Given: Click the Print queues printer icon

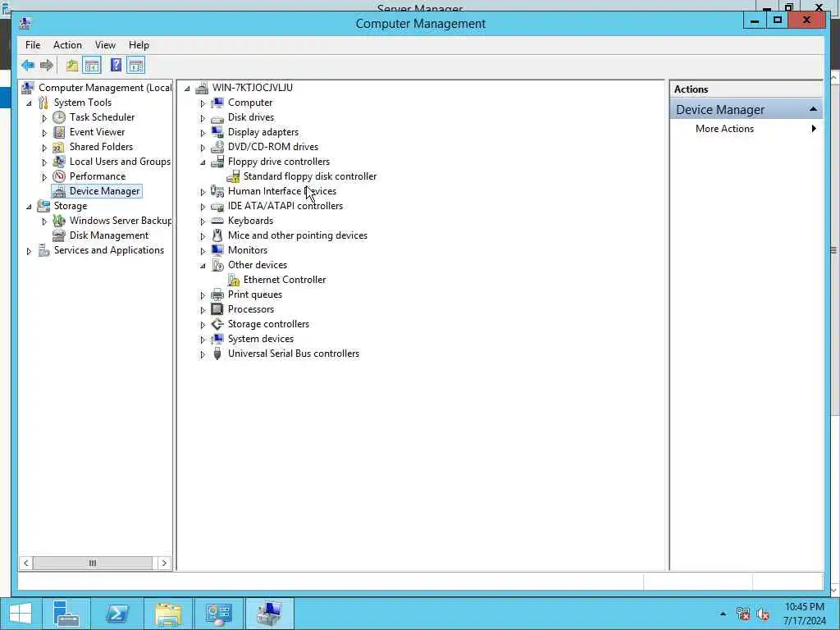Looking at the screenshot, I should tap(217, 294).
